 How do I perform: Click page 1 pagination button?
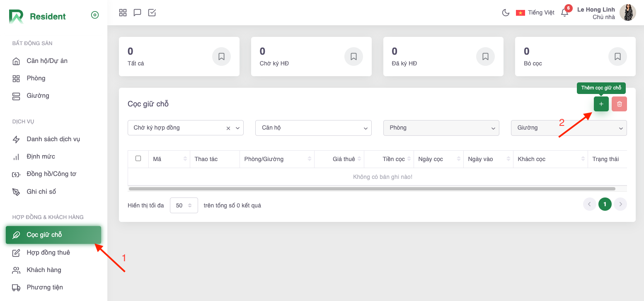click(605, 204)
